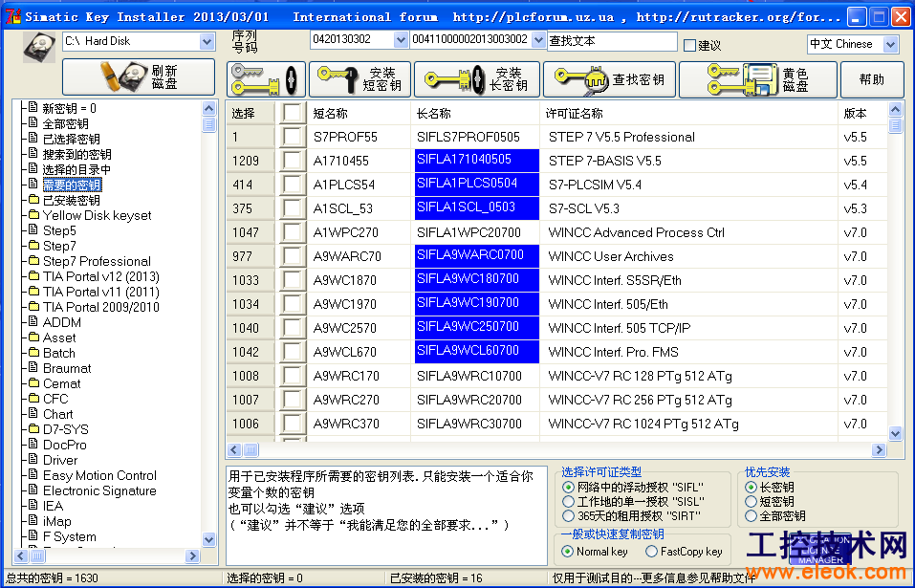
Task: Click the SIFLA9WCL60700 long name cell
Action: tap(477, 351)
